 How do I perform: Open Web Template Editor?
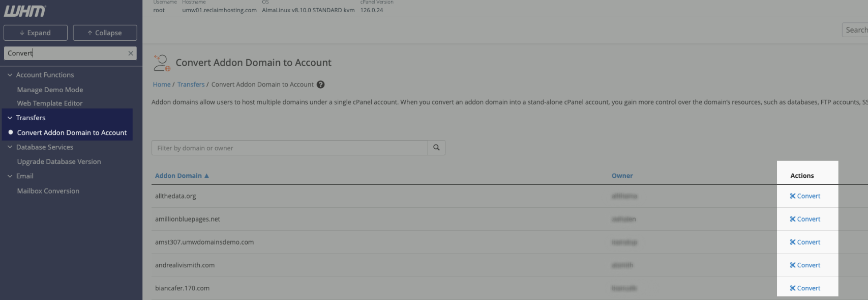(49, 103)
